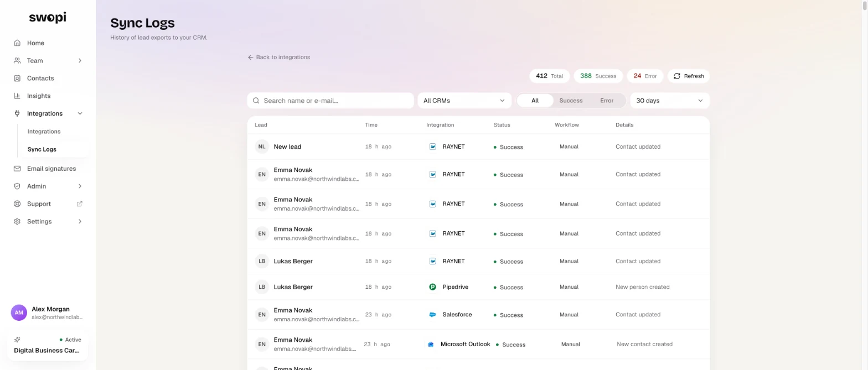Open the All CRMs dropdown
The image size is (868, 370).
point(464,101)
